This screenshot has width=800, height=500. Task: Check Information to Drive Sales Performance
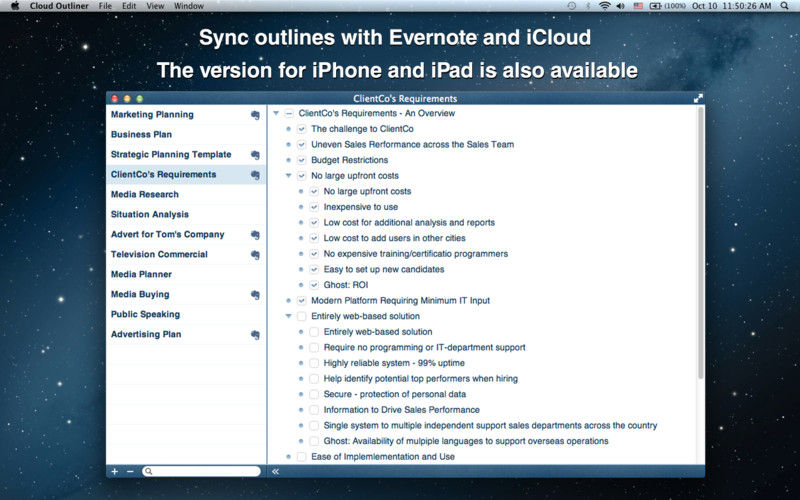pyautogui.click(x=314, y=410)
